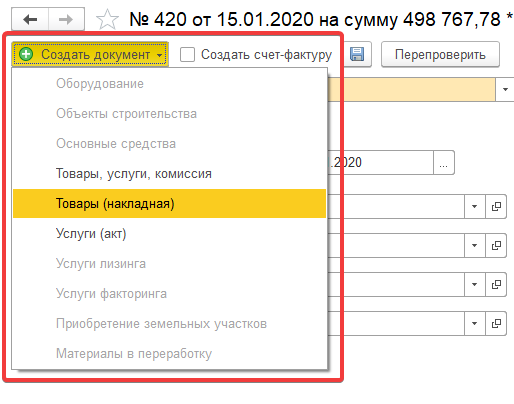Choose Материалы в переработку entry
The image size is (514, 404).
tap(169, 354)
